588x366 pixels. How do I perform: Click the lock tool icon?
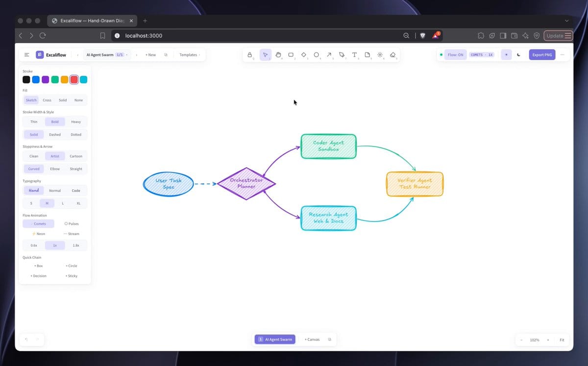pos(249,55)
